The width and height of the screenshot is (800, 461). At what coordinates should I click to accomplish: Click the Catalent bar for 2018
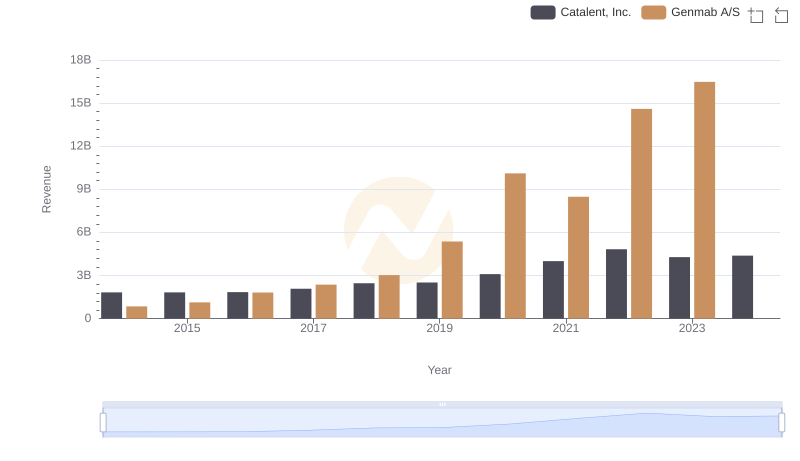point(364,301)
